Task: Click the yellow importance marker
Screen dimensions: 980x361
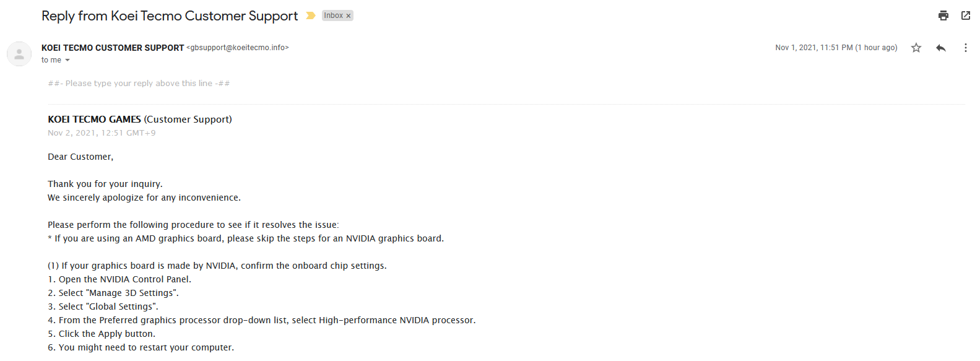Action: coord(311,15)
